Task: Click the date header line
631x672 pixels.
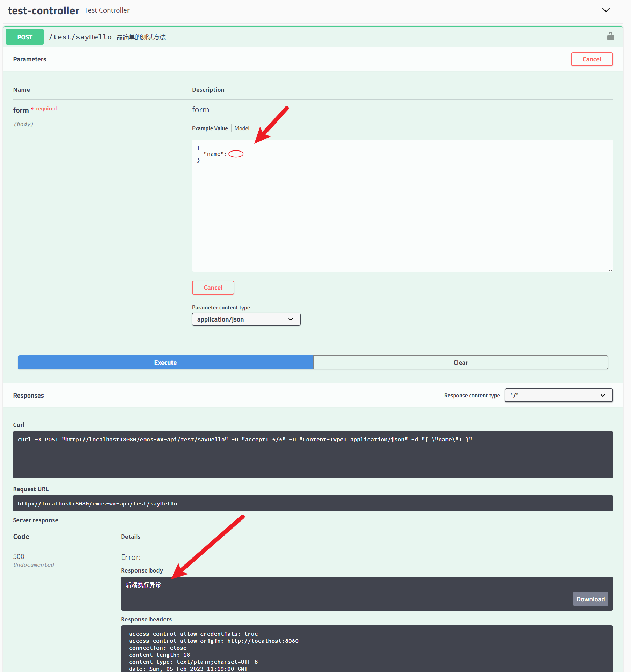Action: (188, 669)
